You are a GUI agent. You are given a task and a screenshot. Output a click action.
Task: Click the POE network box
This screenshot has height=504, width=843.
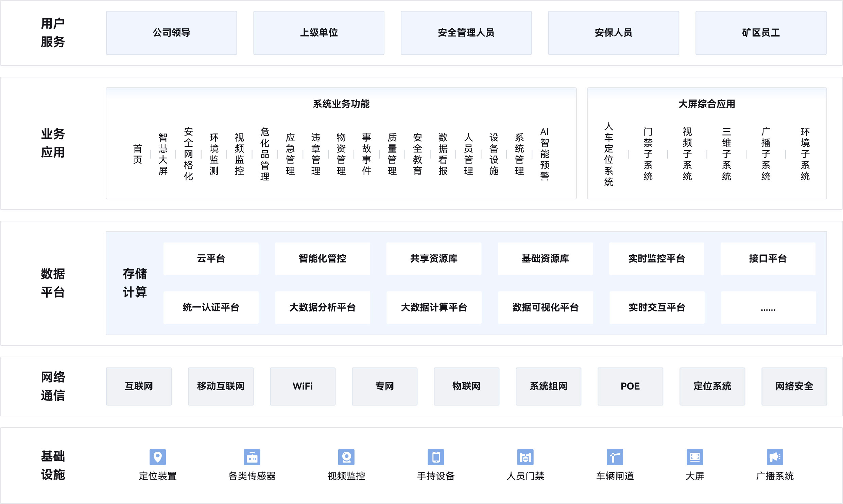pos(630,386)
